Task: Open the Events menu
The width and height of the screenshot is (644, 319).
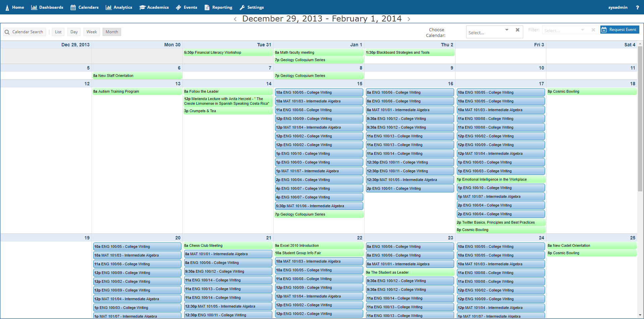Action: [186, 7]
